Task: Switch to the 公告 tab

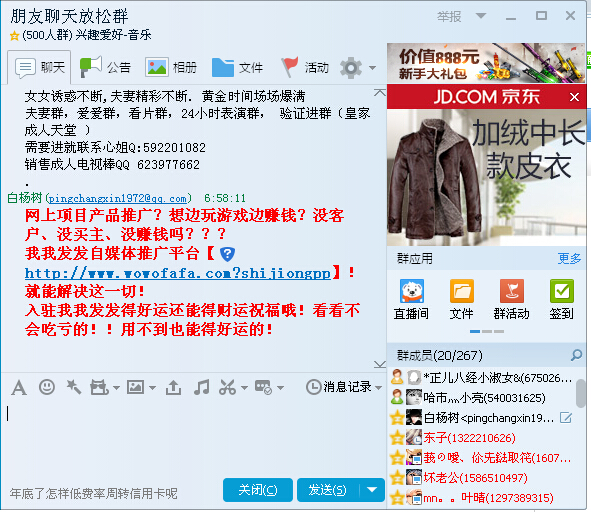Action: coord(105,67)
